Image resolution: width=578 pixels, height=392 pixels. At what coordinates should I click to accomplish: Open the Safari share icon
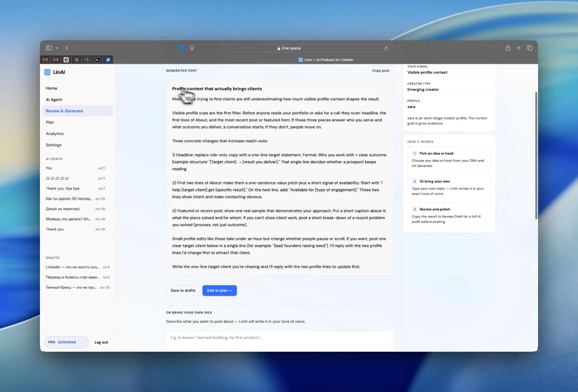(x=508, y=48)
